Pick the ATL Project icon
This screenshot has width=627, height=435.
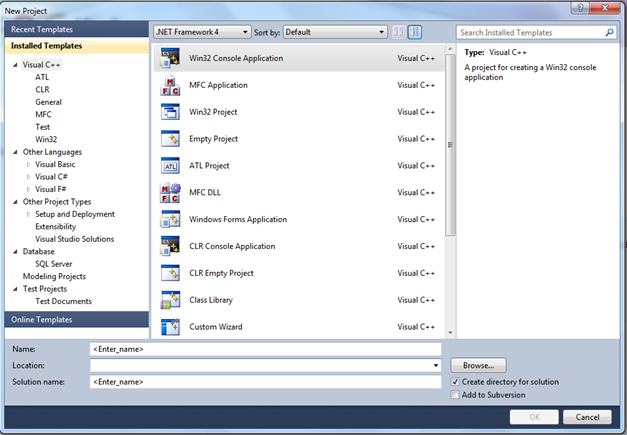(170, 166)
